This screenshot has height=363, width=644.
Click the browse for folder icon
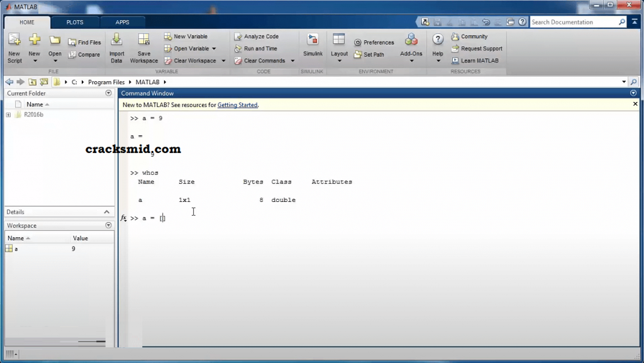pos(44,82)
